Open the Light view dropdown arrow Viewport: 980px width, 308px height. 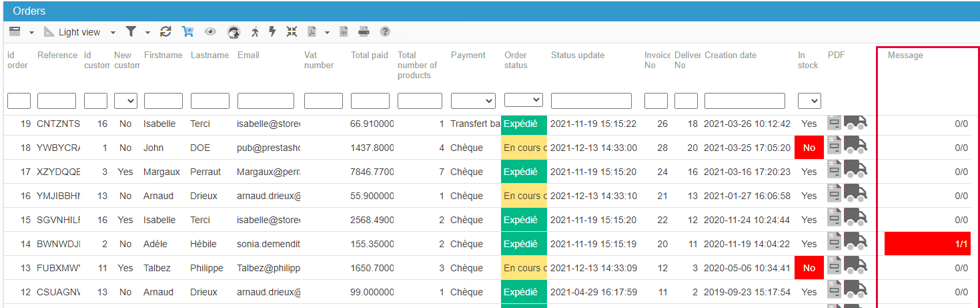[x=113, y=33]
